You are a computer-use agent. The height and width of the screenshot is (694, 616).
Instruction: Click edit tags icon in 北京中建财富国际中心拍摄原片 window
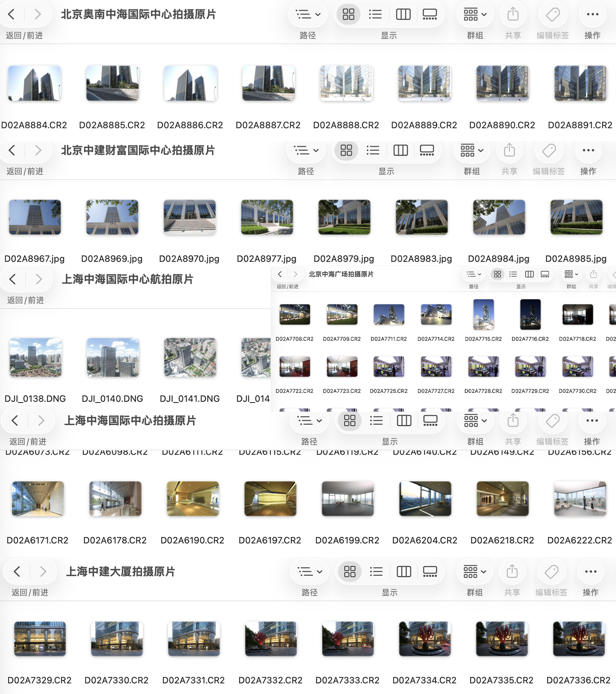[549, 150]
